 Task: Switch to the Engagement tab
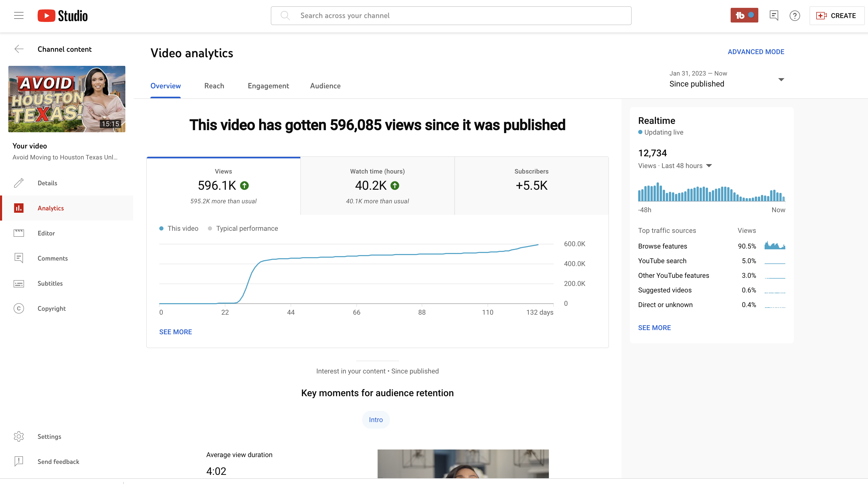[268, 86]
